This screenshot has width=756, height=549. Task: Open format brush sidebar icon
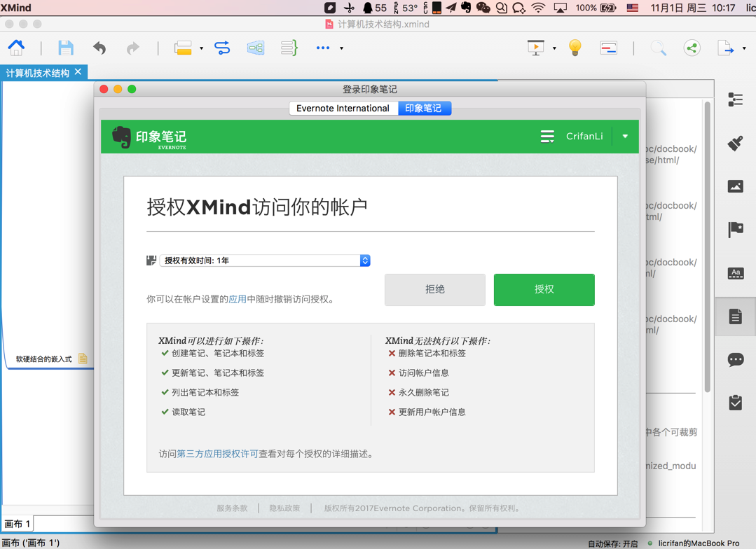(735, 143)
